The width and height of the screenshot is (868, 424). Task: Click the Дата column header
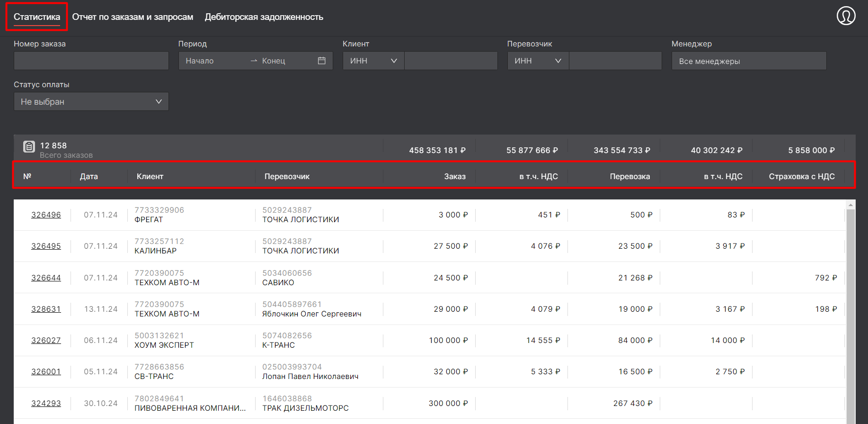coord(89,176)
